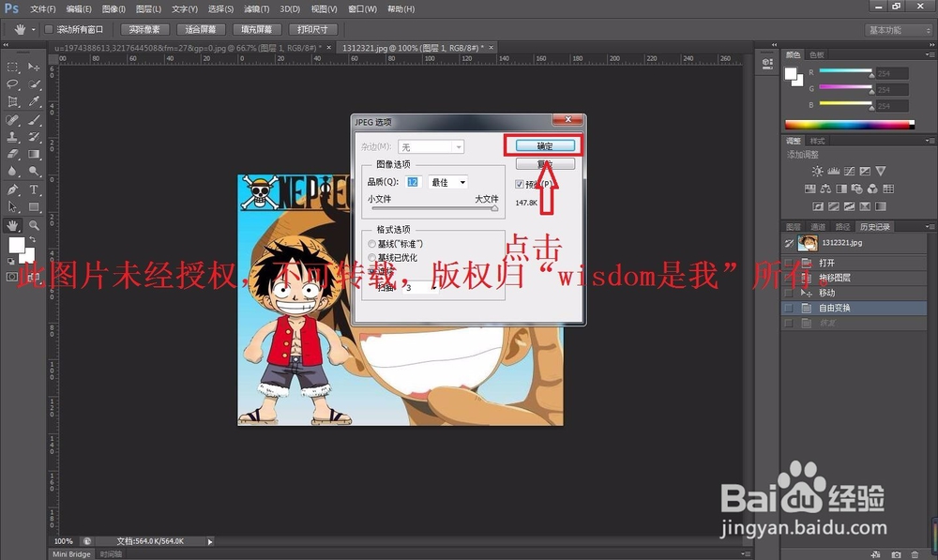938x560 pixels.
Task: Select the Gradient tool
Action: 34,155
